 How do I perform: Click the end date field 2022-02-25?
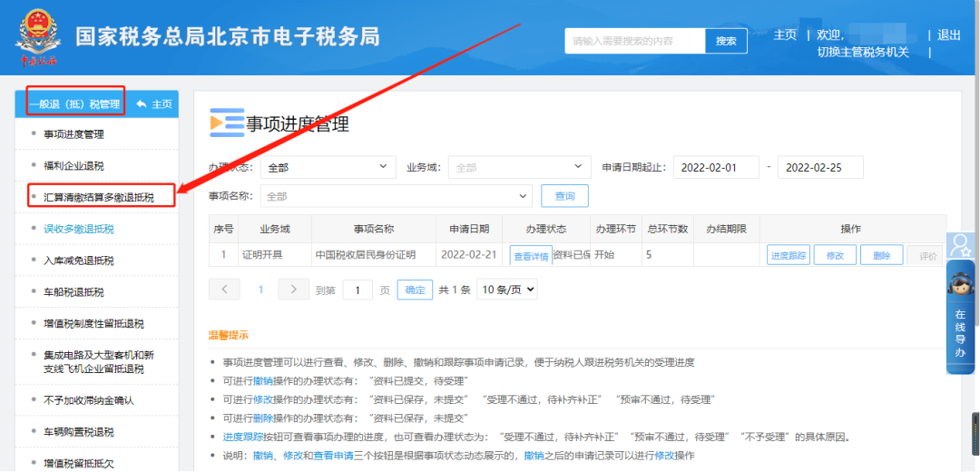click(x=820, y=168)
